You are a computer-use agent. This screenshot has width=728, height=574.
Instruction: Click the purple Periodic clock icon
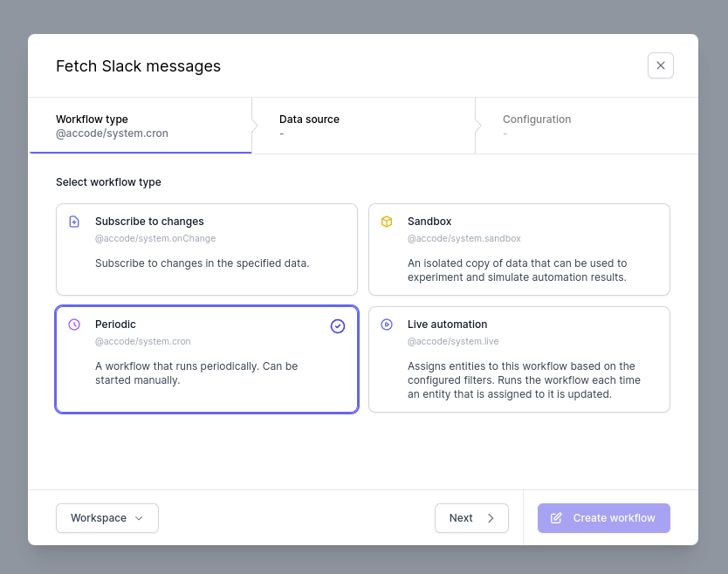coord(74,325)
